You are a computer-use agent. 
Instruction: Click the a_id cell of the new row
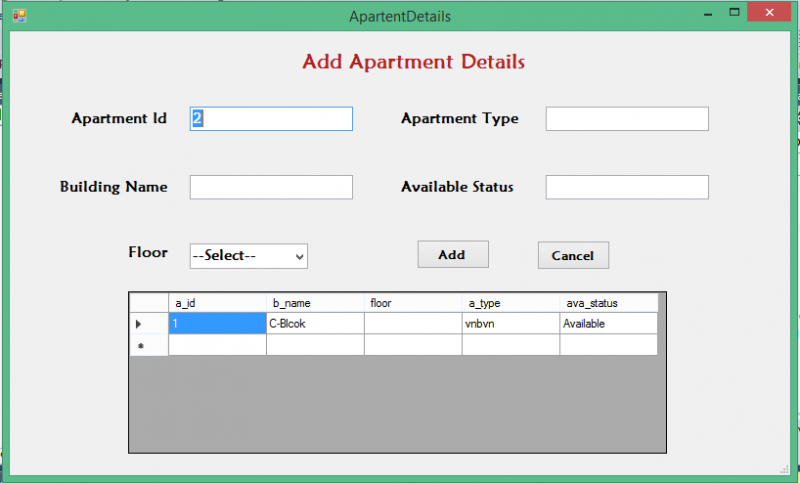pos(217,345)
